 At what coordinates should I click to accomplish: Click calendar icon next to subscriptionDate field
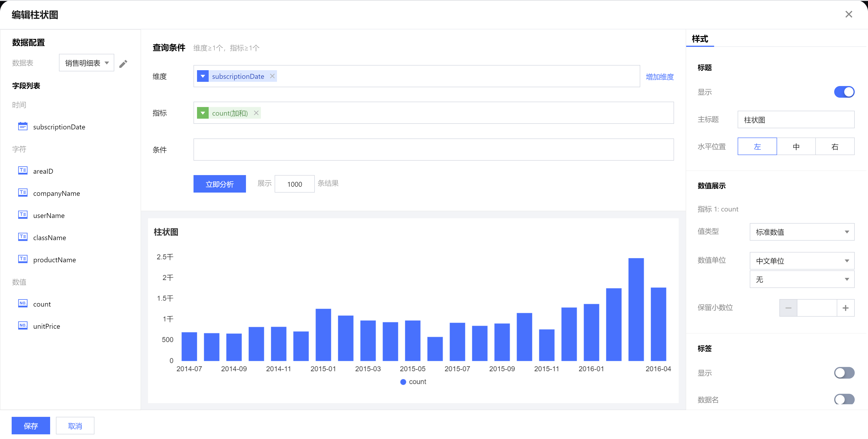pyautogui.click(x=23, y=127)
